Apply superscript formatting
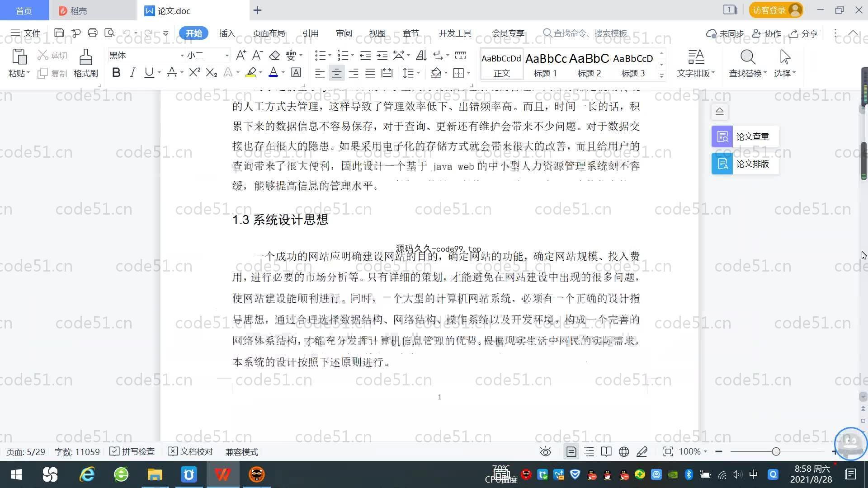The height and width of the screenshot is (488, 868). [x=194, y=73]
